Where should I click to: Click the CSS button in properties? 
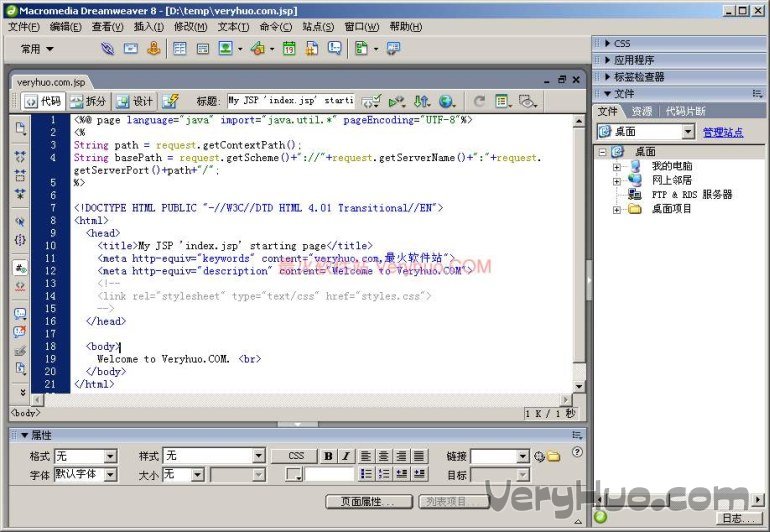(296, 456)
